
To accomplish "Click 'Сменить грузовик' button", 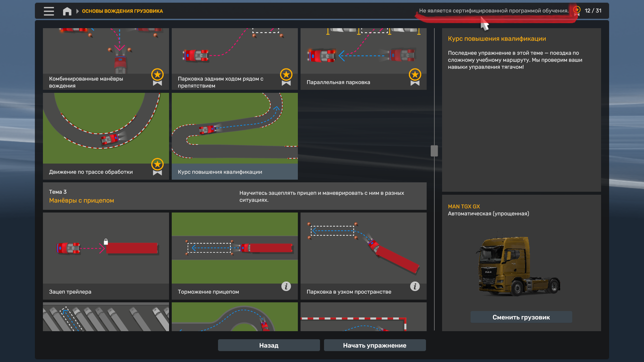I will tap(521, 317).
